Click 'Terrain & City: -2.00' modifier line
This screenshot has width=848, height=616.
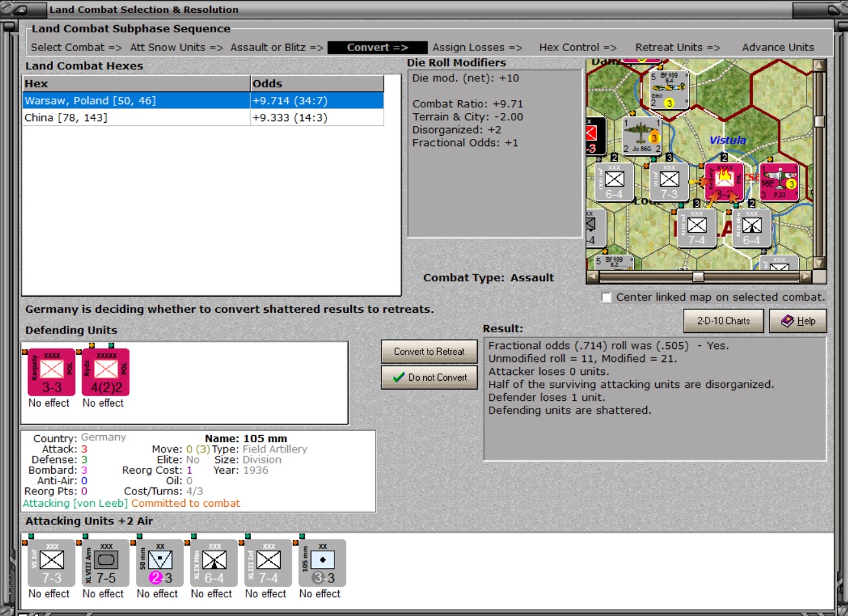tap(468, 117)
